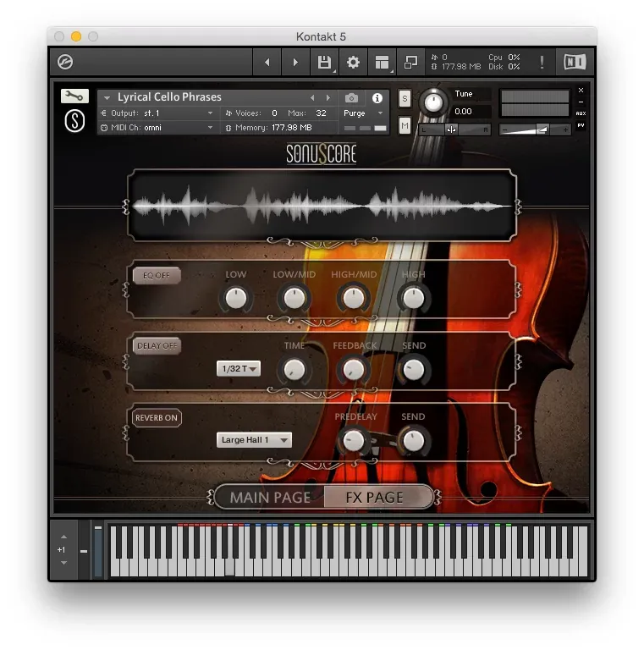Switch to the MAIN PAGE tab
The image size is (644, 650).
tap(270, 497)
